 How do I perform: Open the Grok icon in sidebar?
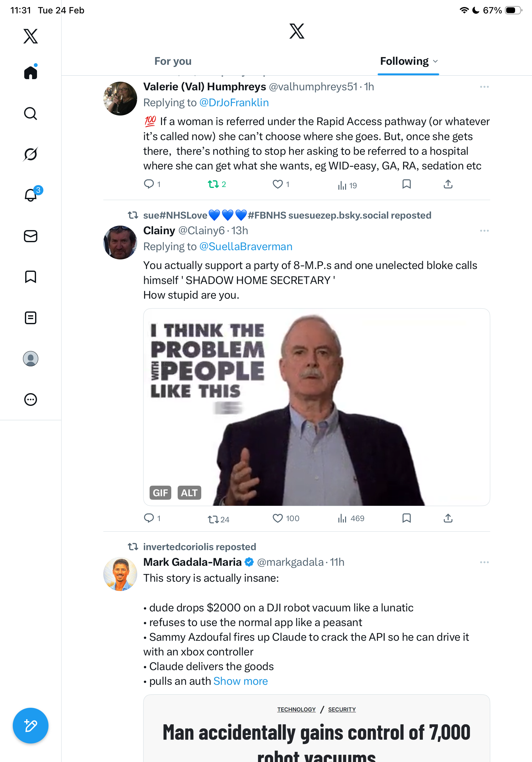[31, 154]
